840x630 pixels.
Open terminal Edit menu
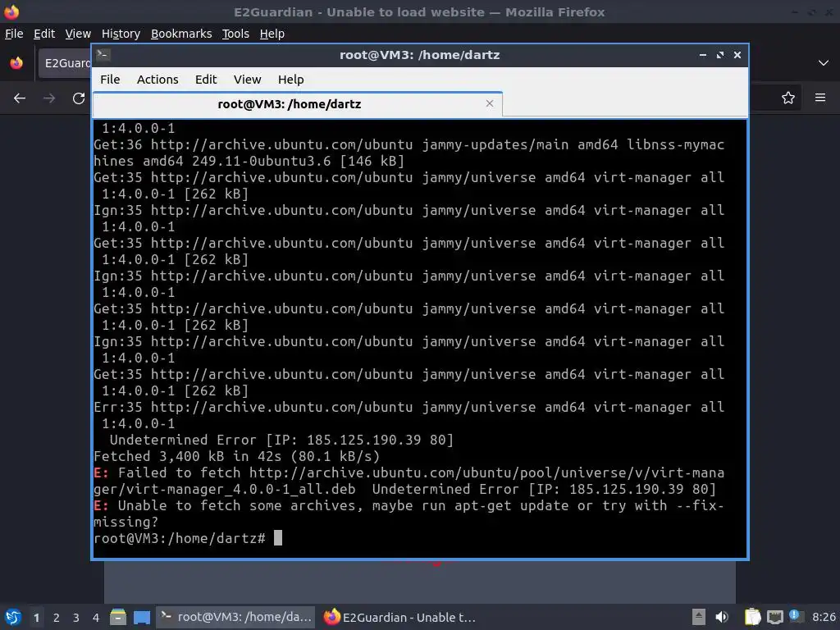[x=206, y=80]
